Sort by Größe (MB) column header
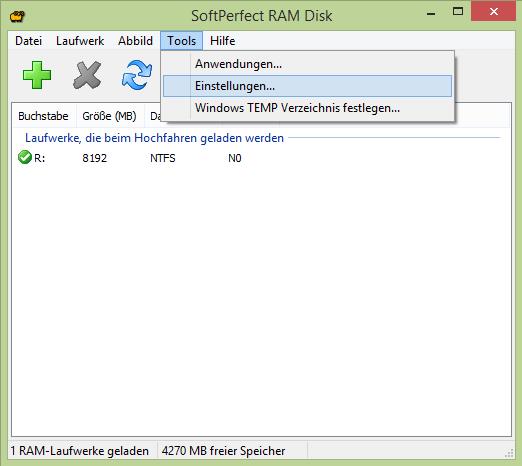The height and width of the screenshot is (466, 522). coord(110,116)
